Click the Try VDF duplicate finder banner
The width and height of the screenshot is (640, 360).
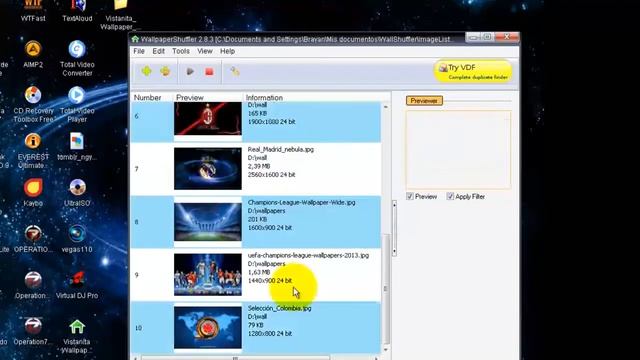473,71
